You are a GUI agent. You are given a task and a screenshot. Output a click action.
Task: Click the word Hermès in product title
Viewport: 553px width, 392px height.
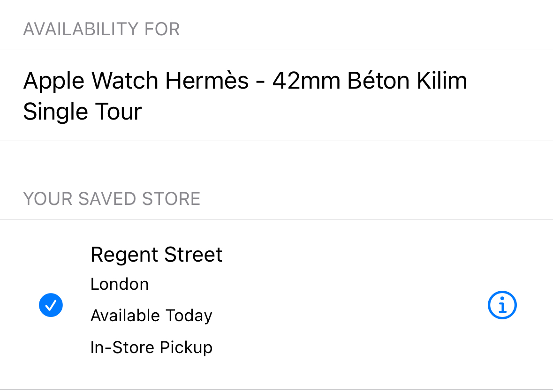click(x=207, y=81)
